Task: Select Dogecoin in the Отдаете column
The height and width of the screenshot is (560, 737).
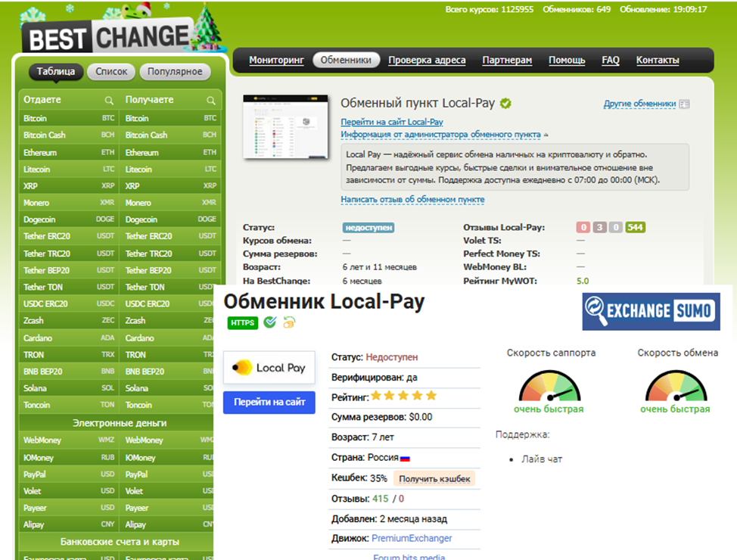Action: pyautogui.click(x=69, y=219)
